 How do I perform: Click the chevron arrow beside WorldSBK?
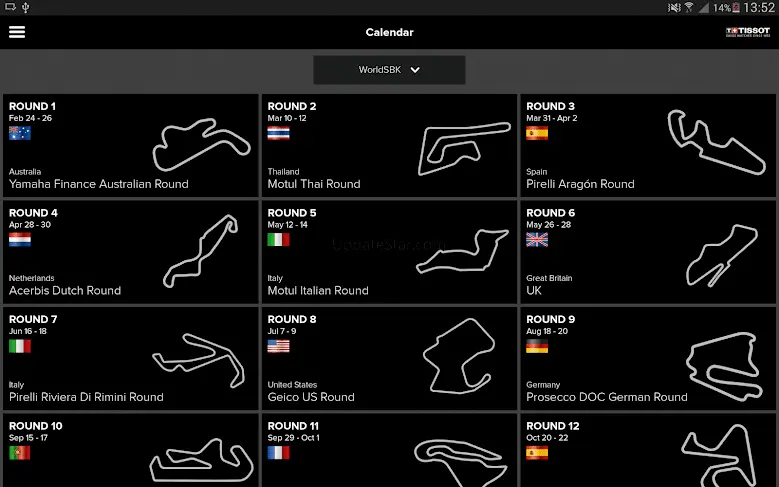[415, 70]
